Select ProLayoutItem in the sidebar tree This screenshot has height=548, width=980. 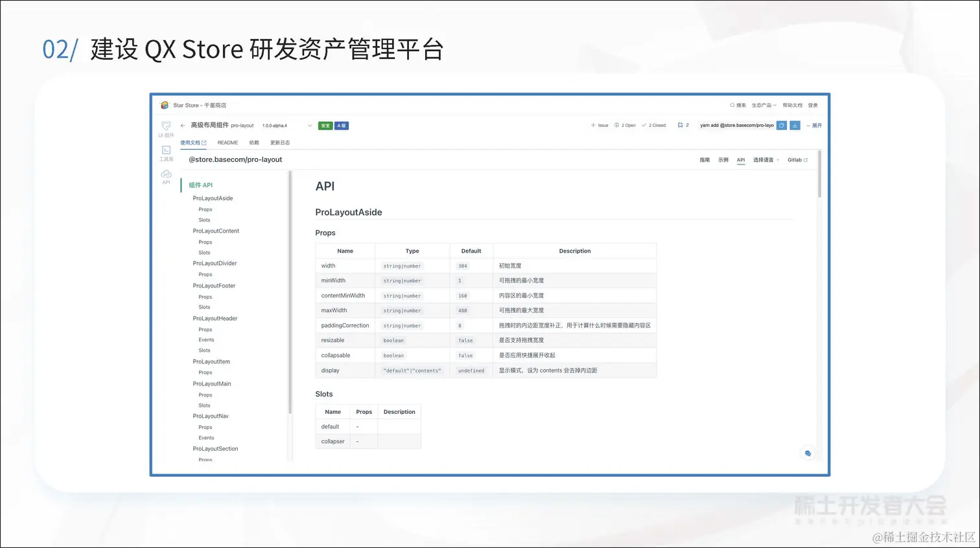click(211, 361)
